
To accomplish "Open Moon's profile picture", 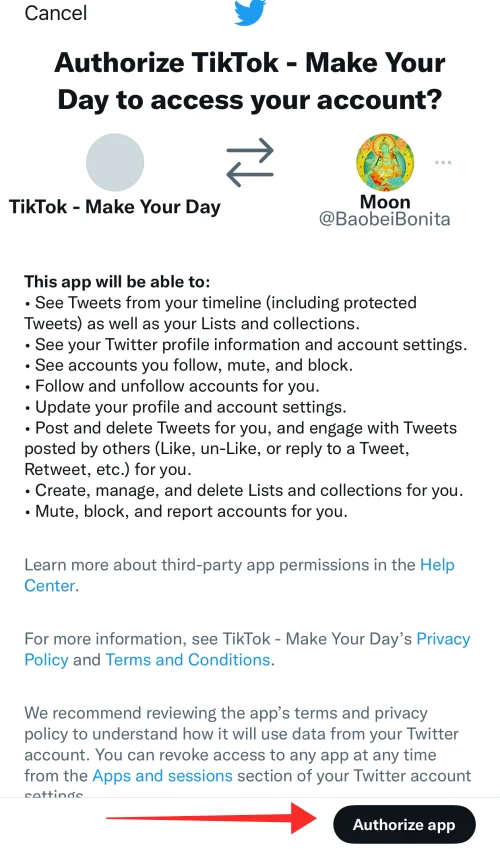I will [x=385, y=162].
